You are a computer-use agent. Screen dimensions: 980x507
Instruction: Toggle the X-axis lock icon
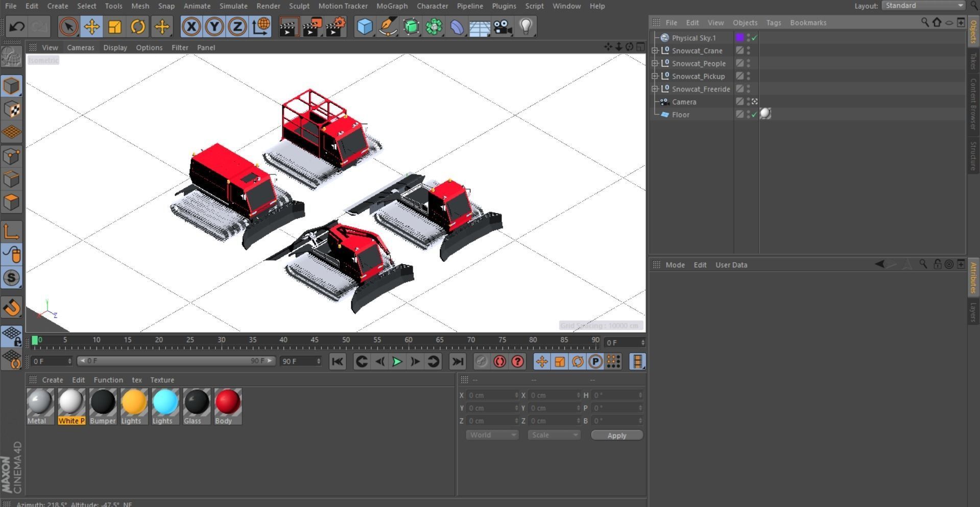[191, 27]
